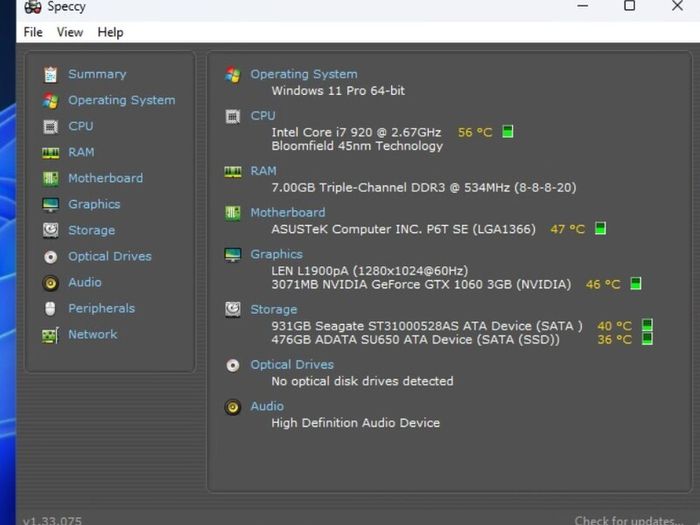Click the Operating System heading link in the summary

pos(304,74)
